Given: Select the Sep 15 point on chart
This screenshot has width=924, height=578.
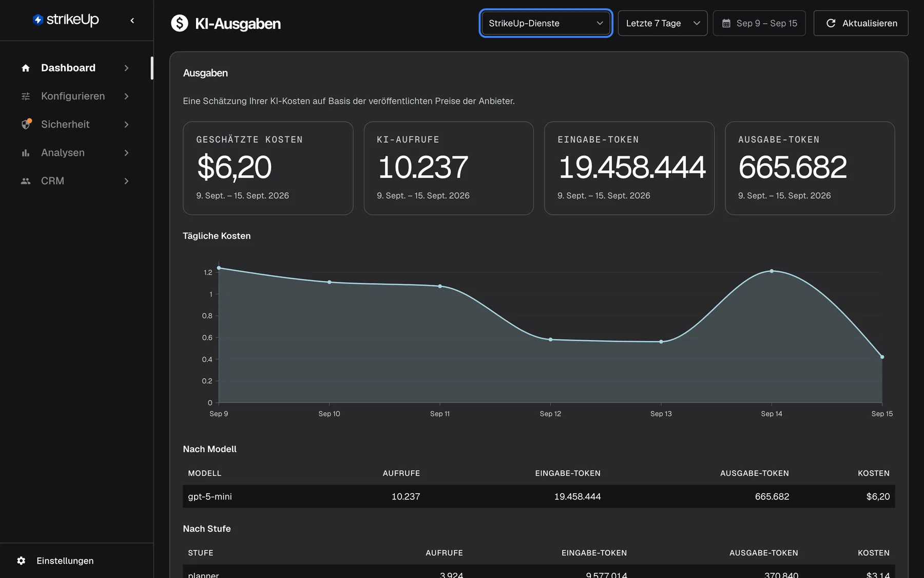Looking at the screenshot, I should pos(882,357).
